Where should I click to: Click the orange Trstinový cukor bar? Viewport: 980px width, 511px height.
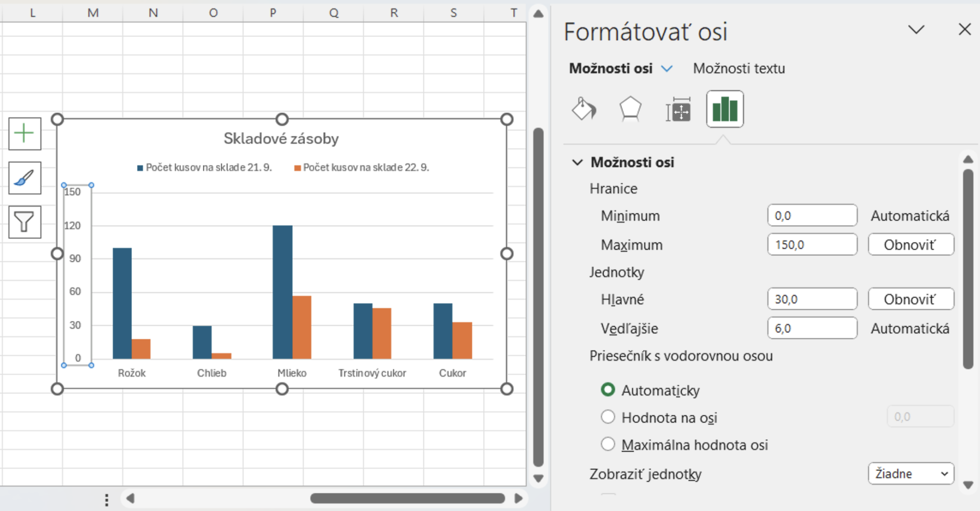click(x=382, y=333)
